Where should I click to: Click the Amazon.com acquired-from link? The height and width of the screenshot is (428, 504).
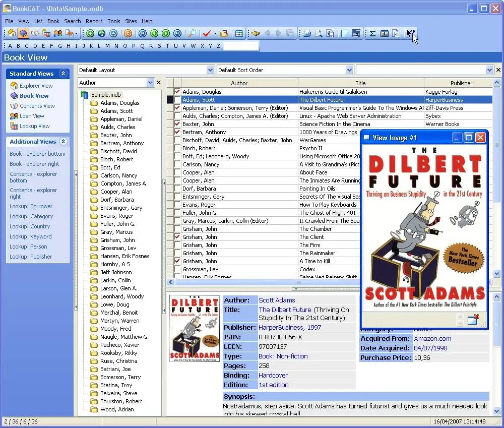432,338
